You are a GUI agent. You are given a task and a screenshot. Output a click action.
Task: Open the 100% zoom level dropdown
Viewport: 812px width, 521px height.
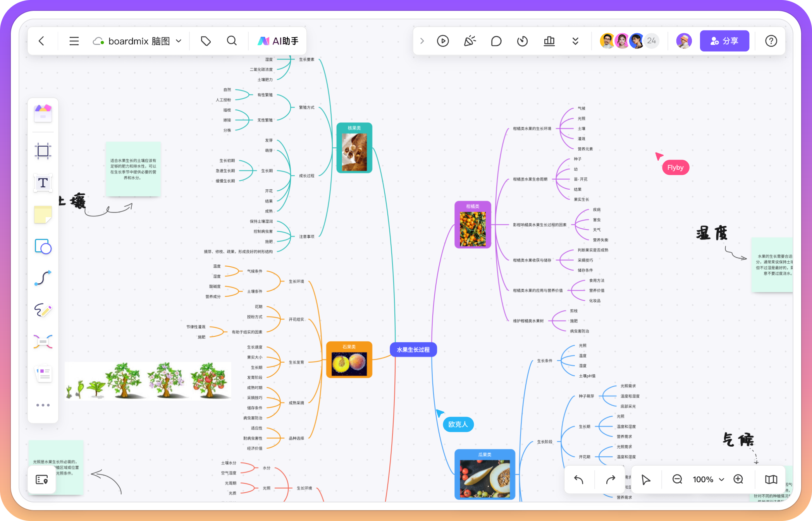point(708,480)
